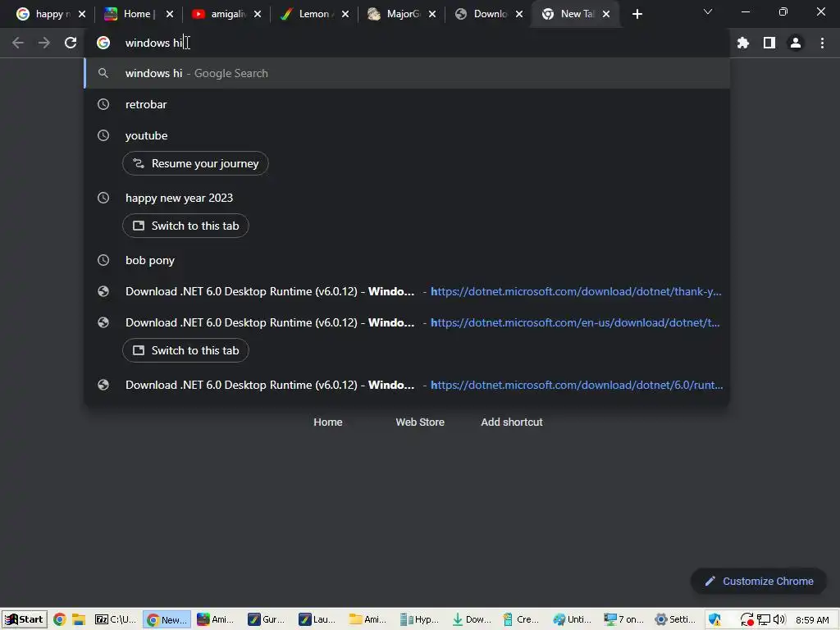Viewport: 840px width, 630px height.
Task: Toggle the Chrome side panel icon
Action: tap(769, 43)
